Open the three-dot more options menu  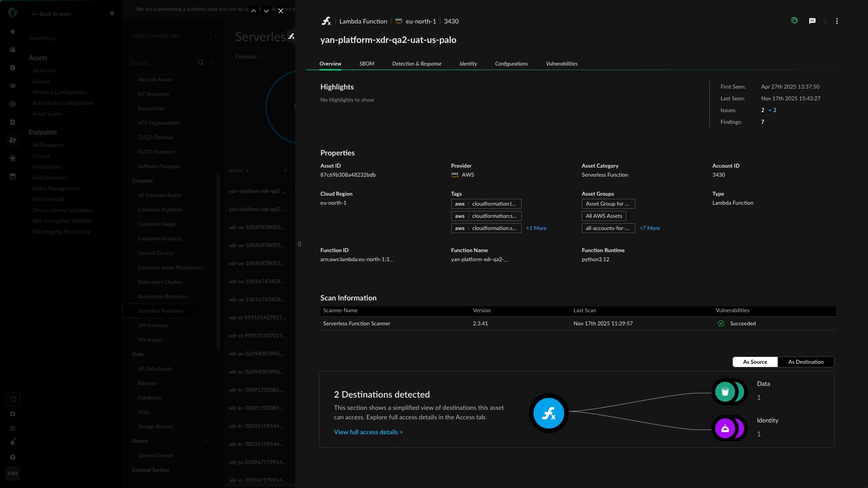837,21
